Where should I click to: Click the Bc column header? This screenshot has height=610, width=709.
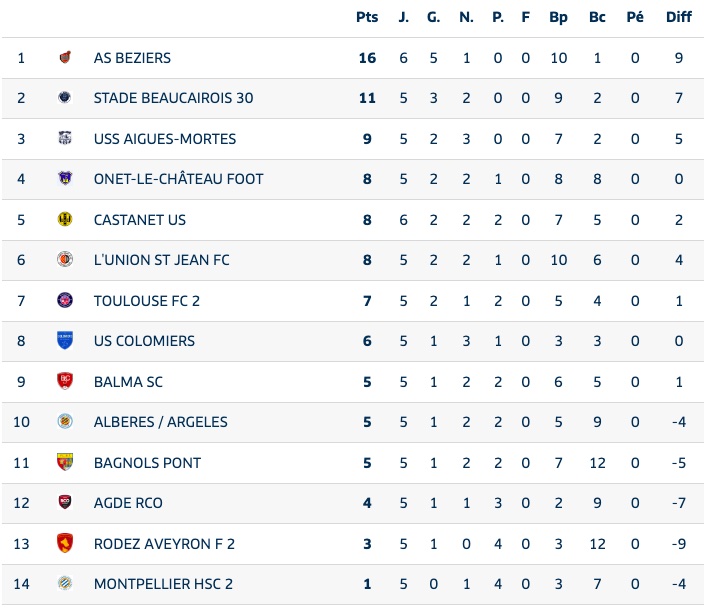pyautogui.click(x=597, y=17)
